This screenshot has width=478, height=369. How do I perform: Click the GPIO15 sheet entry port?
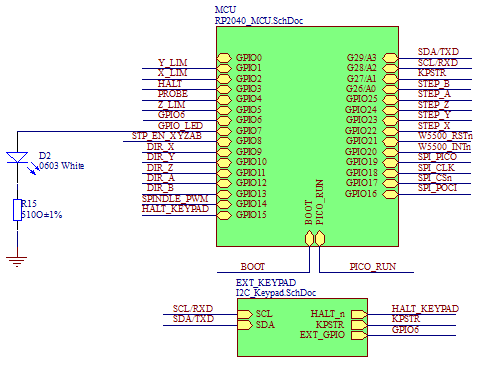(x=224, y=215)
